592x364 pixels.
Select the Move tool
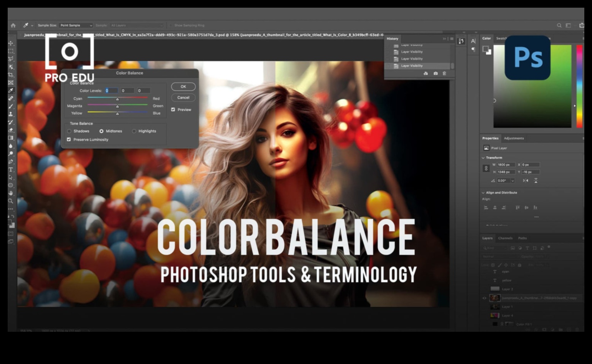click(11, 43)
